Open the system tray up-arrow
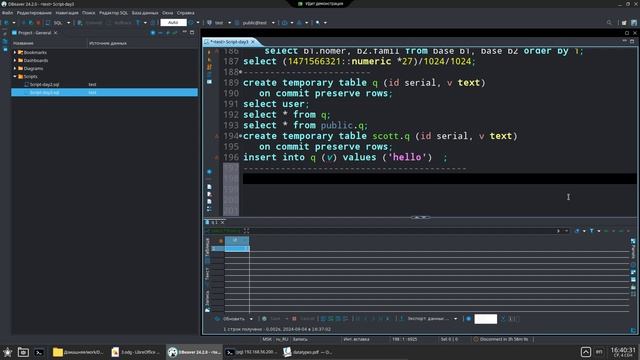 coord(586,352)
